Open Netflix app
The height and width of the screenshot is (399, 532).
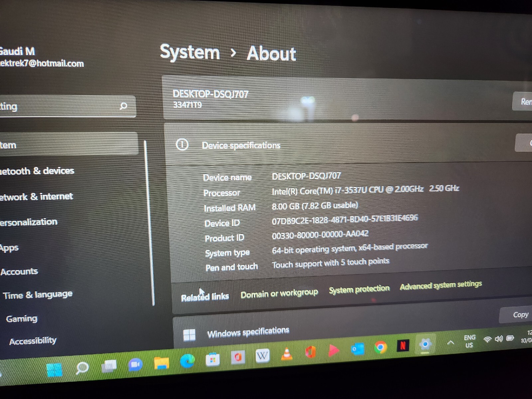[403, 346]
